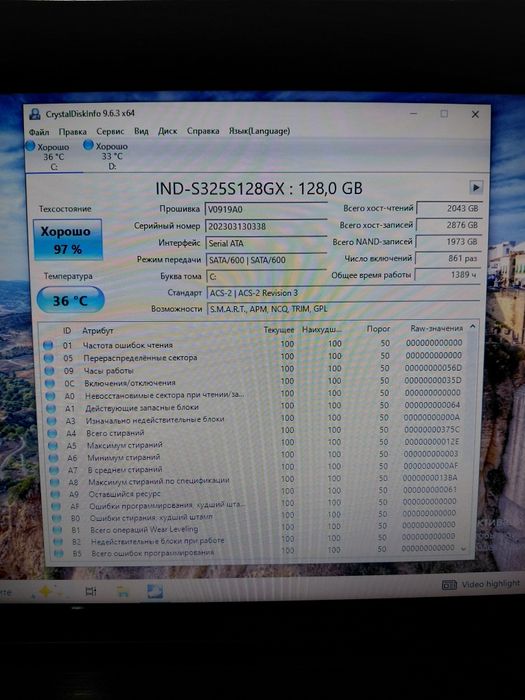This screenshot has height=700, width=525.
Task: Click status dot for attribute A4
Action: point(52,433)
